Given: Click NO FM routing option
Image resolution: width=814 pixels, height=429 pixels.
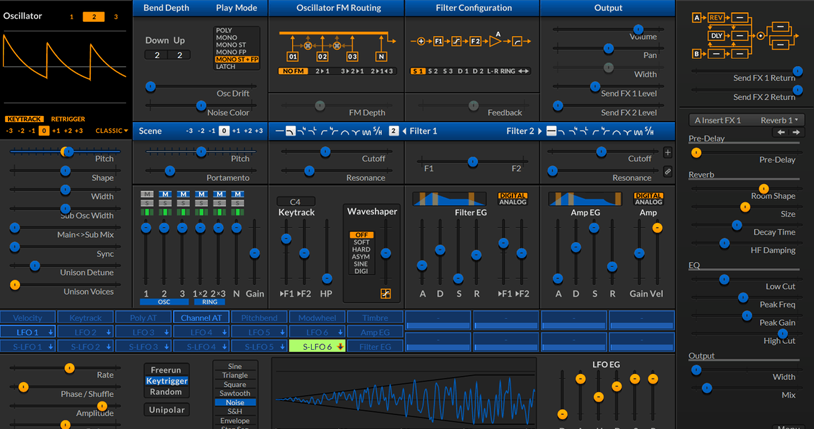Looking at the screenshot, I should coord(292,71).
